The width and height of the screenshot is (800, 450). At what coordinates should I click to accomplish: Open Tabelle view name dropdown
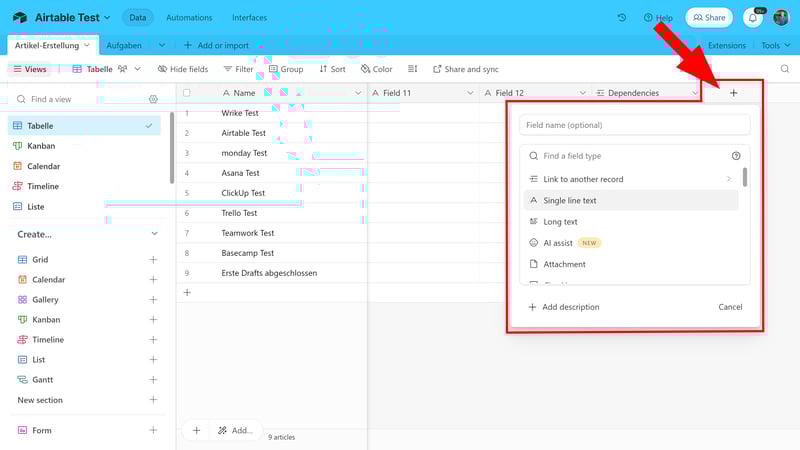click(x=137, y=69)
